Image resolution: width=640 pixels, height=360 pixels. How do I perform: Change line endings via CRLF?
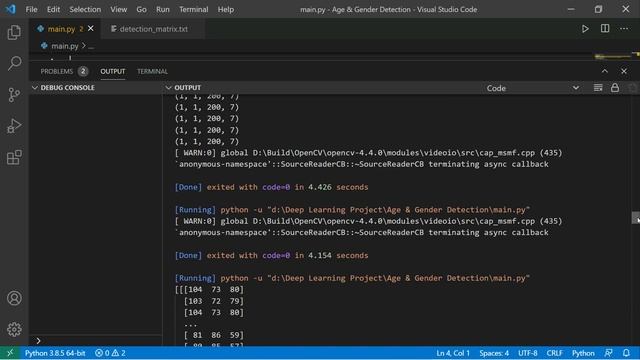pos(554,353)
